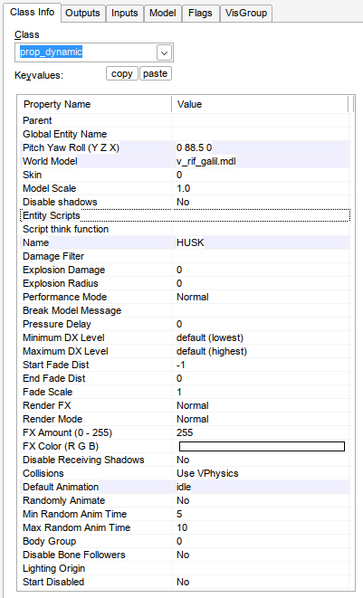This screenshot has height=598, width=363.
Task: Switch to the Outputs tab
Action: [83, 13]
